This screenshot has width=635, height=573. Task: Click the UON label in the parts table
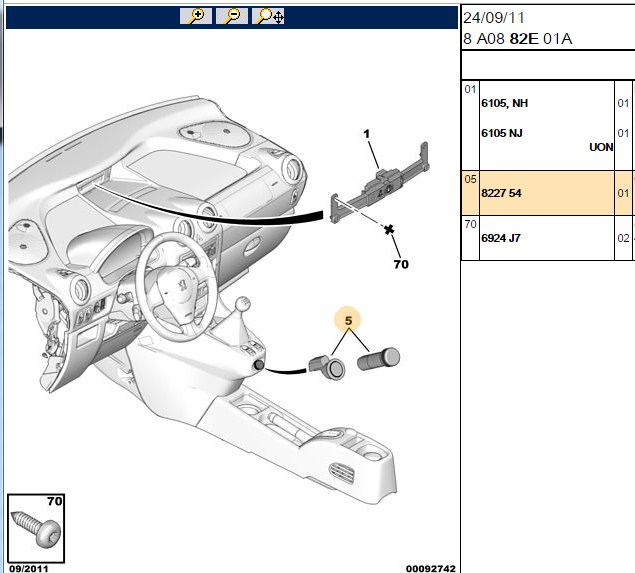click(601, 147)
